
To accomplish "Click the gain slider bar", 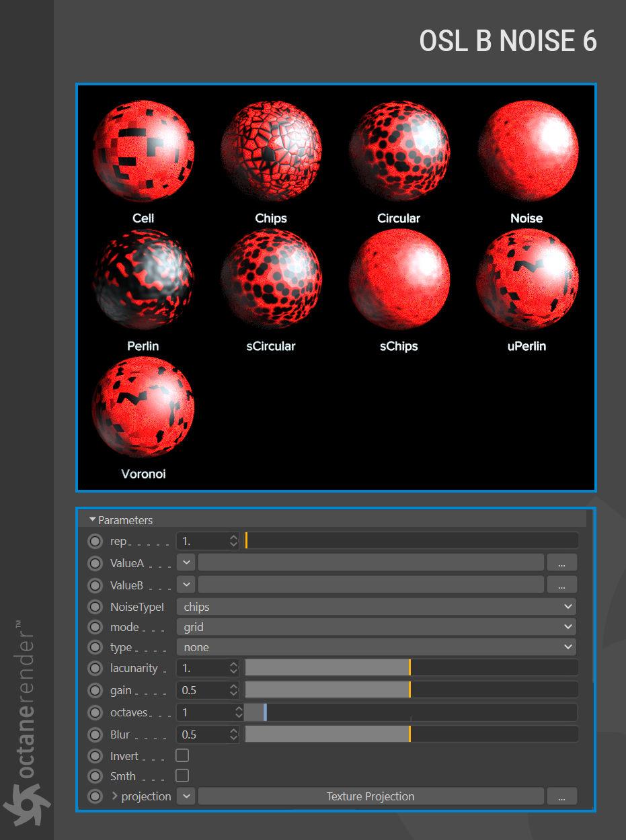I will click(x=411, y=690).
